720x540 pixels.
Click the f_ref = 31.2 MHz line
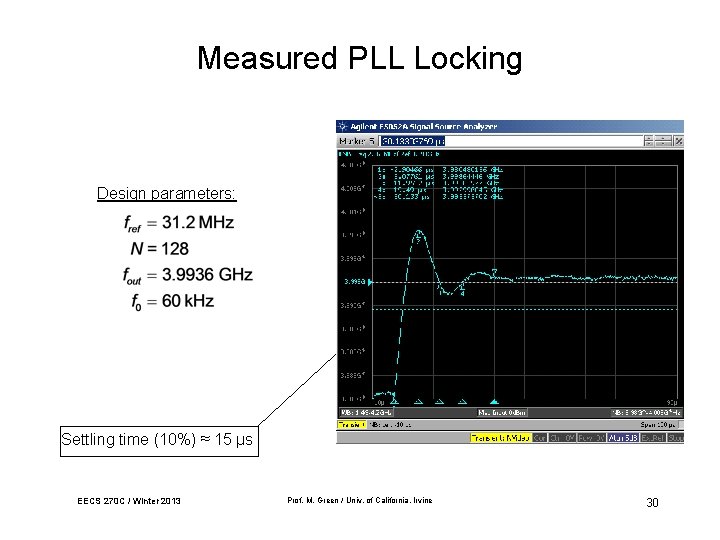(179, 223)
